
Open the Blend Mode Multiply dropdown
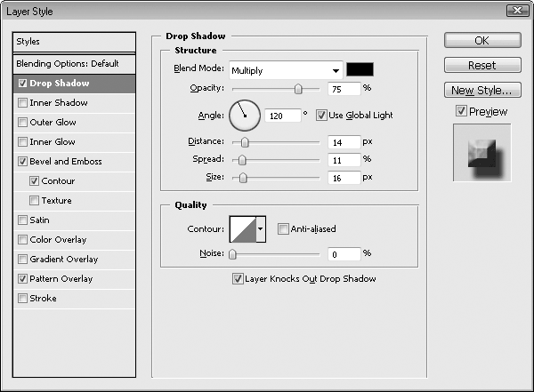(286, 70)
